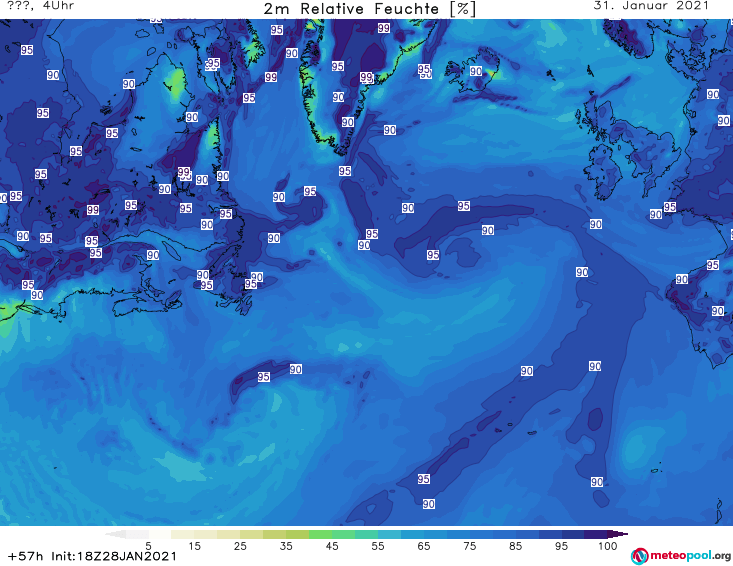The image size is (733, 566).
Task: Click legend value 25
Action: click(240, 546)
